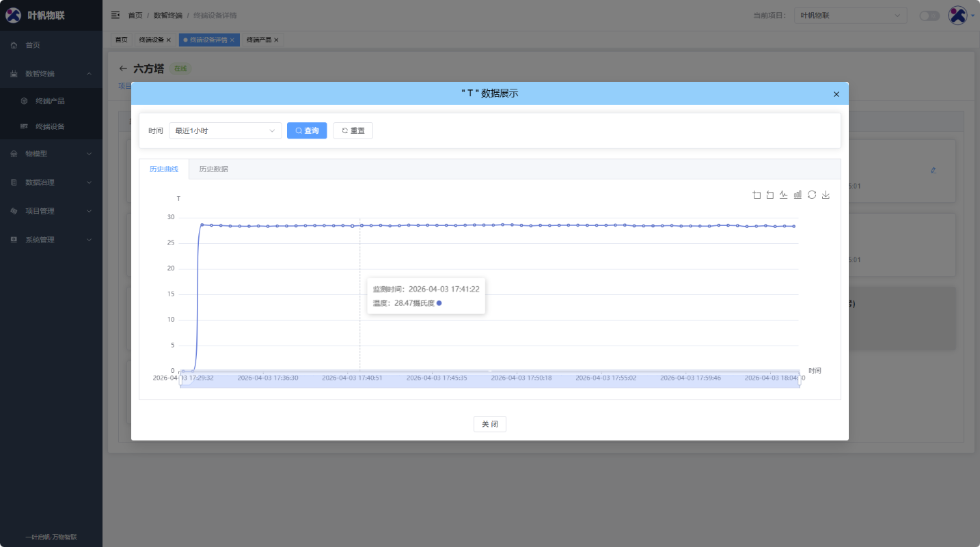Download the chart as an image
This screenshot has height=547, width=980.
pyautogui.click(x=826, y=195)
